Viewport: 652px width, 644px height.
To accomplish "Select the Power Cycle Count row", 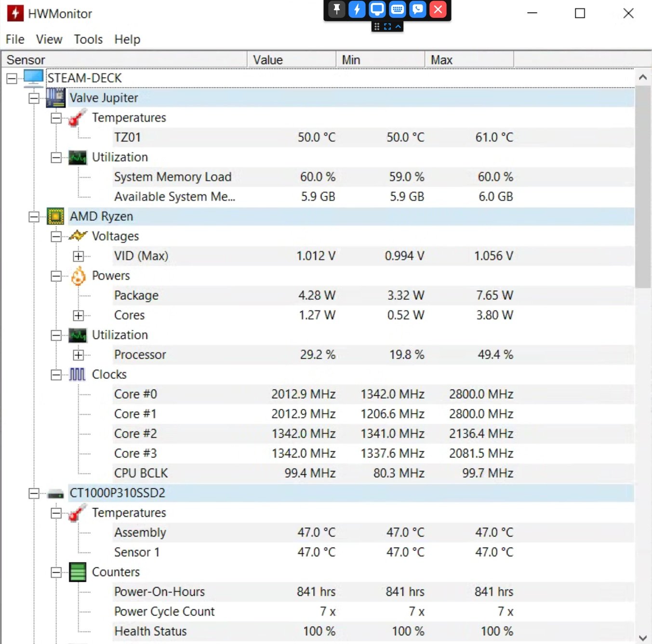I will click(373, 612).
